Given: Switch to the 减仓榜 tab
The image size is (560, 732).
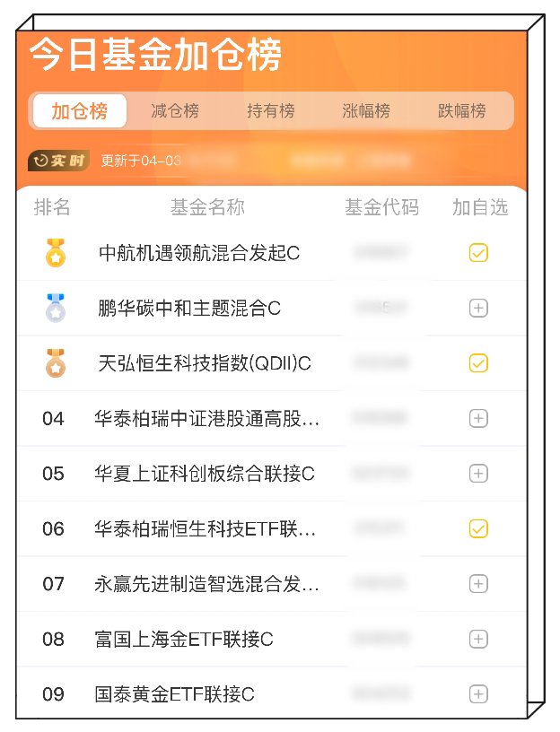Looking at the screenshot, I should [x=175, y=111].
